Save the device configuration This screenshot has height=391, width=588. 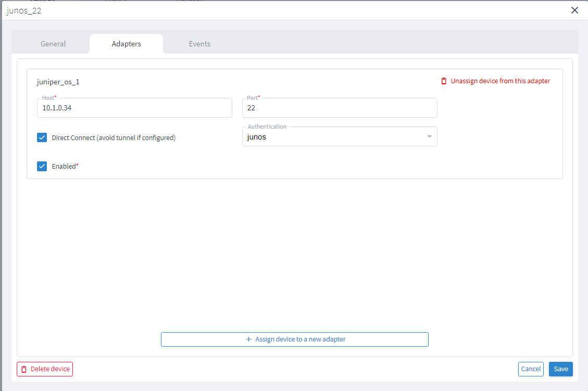(560, 369)
